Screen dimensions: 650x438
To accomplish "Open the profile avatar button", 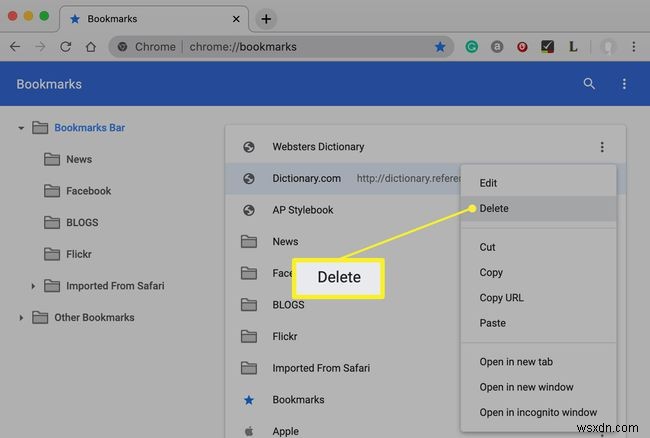I will point(608,47).
